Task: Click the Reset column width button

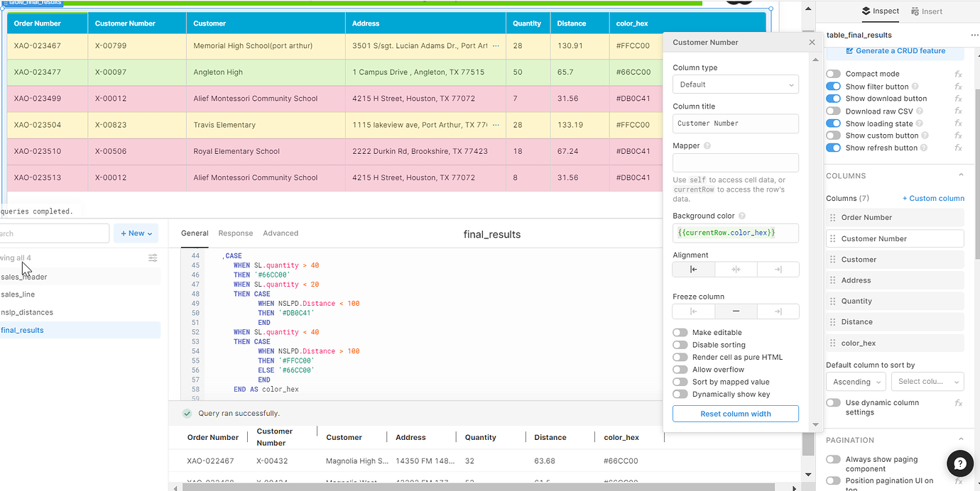Action: [x=735, y=414]
